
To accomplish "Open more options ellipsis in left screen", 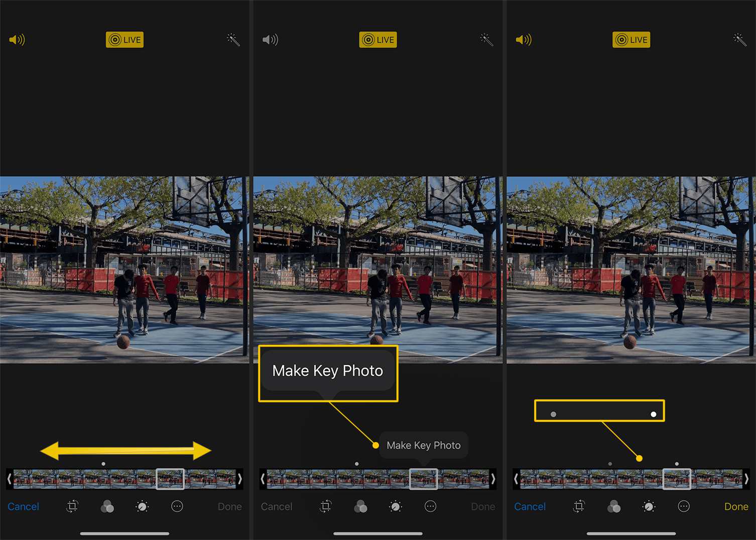I will 177,506.
